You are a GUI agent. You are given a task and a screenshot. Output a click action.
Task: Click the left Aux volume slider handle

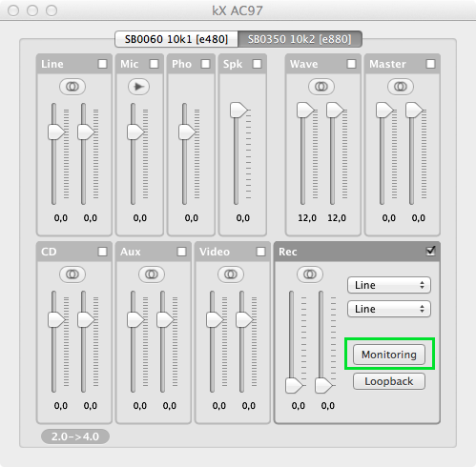coord(135,319)
